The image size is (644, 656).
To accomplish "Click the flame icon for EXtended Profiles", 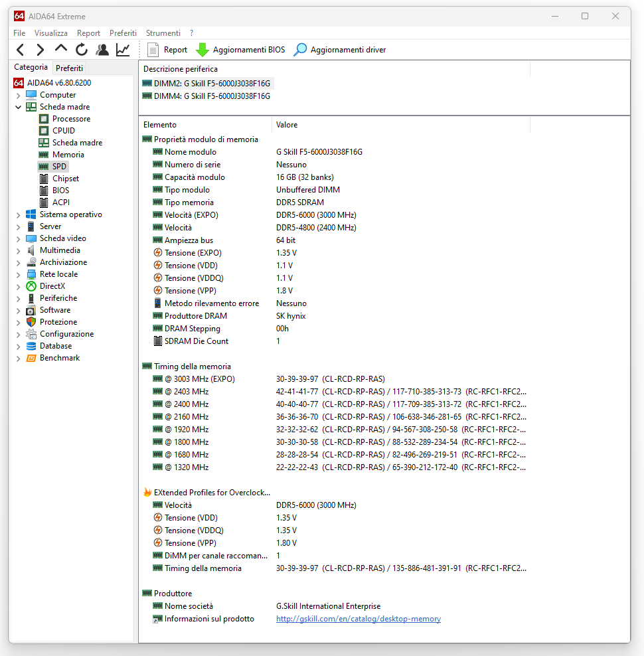I will click(x=147, y=493).
